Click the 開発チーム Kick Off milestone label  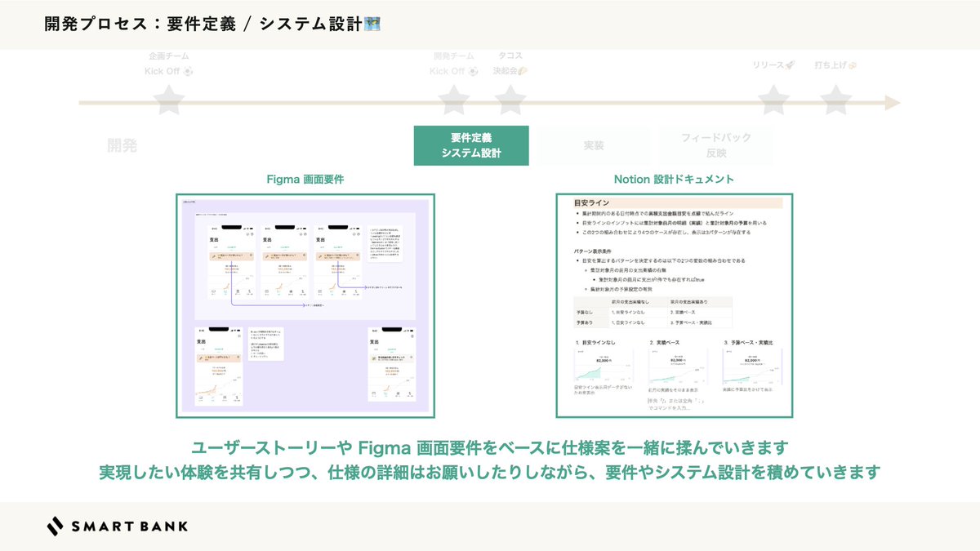tap(453, 64)
